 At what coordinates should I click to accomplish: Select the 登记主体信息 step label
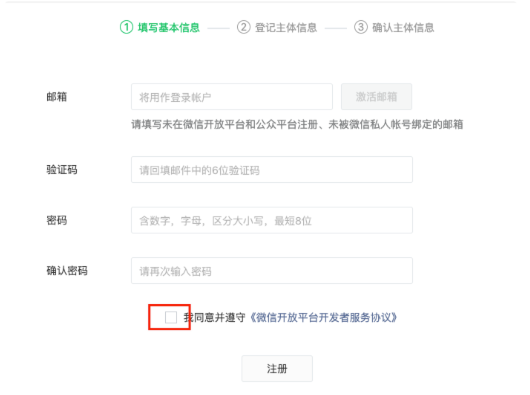pyautogui.click(x=286, y=28)
